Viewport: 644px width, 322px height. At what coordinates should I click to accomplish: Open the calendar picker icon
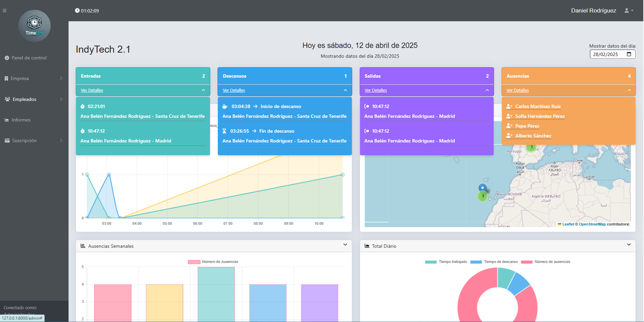coord(629,54)
